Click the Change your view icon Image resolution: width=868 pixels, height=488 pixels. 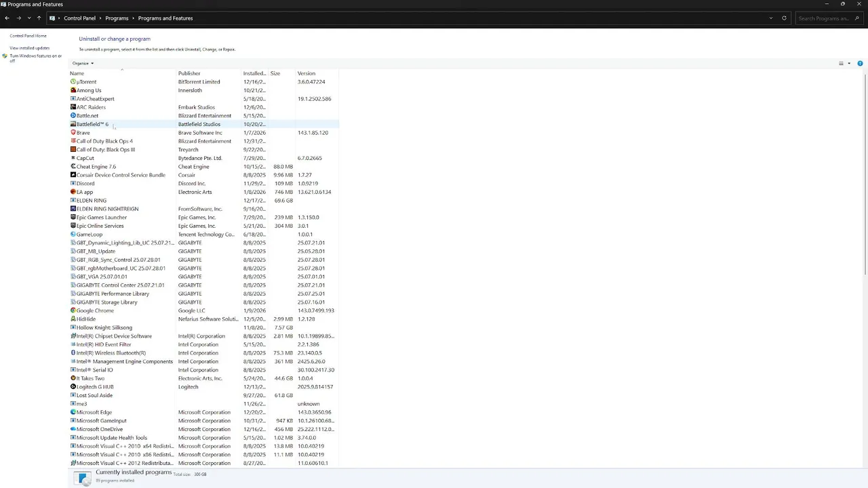(x=841, y=64)
